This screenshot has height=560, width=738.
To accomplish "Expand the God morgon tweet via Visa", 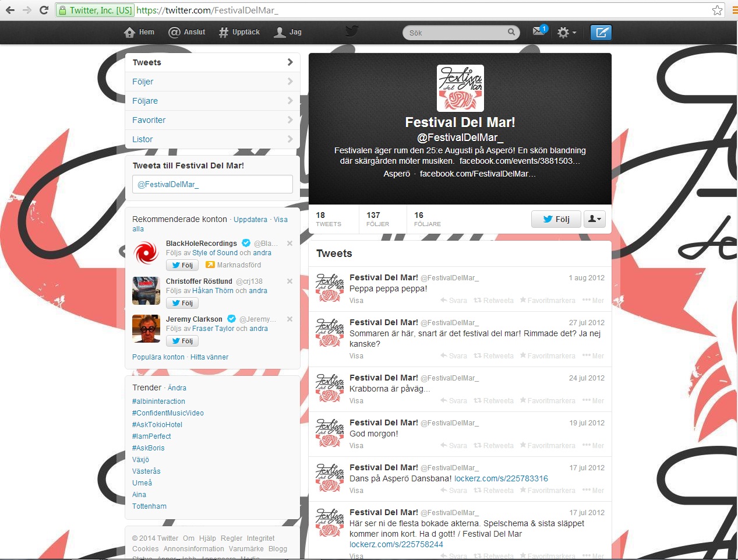I will tap(356, 446).
